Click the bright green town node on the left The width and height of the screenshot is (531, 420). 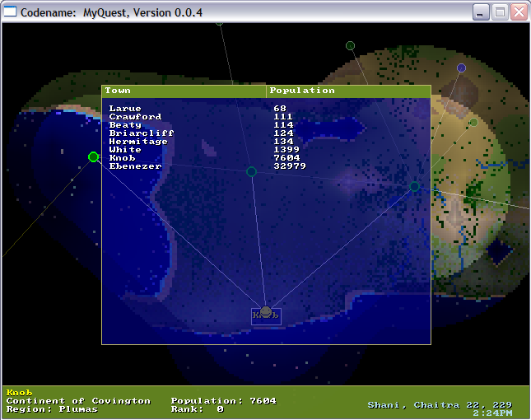click(x=93, y=156)
